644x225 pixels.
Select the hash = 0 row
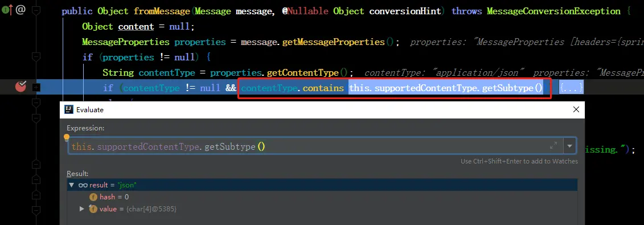(322, 197)
